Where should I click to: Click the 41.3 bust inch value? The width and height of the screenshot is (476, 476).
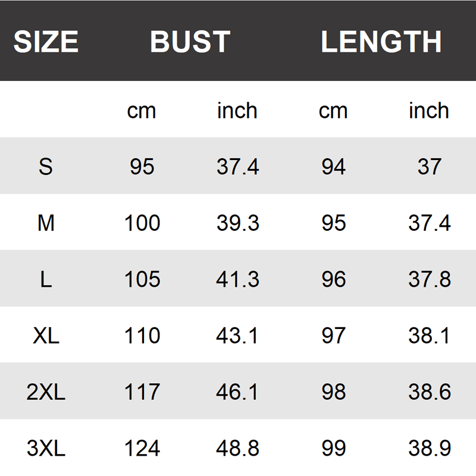coord(237,280)
